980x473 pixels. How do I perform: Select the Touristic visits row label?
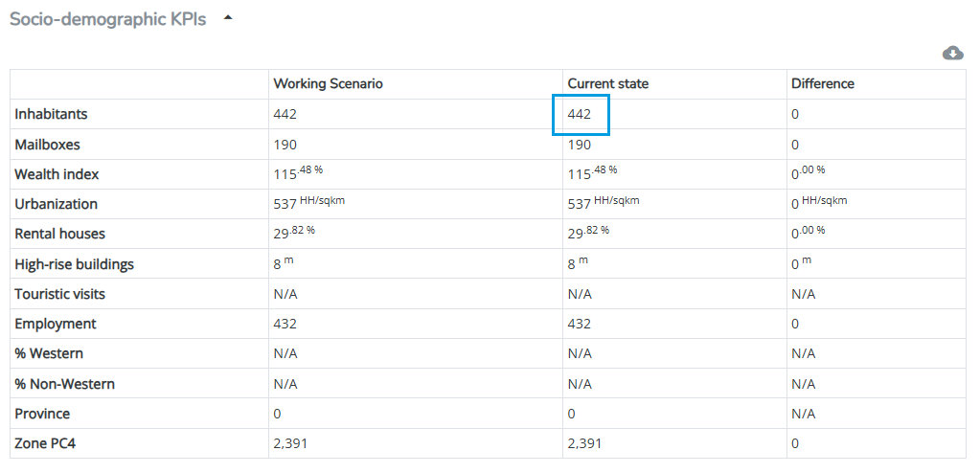pyautogui.click(x=59, y=294)
